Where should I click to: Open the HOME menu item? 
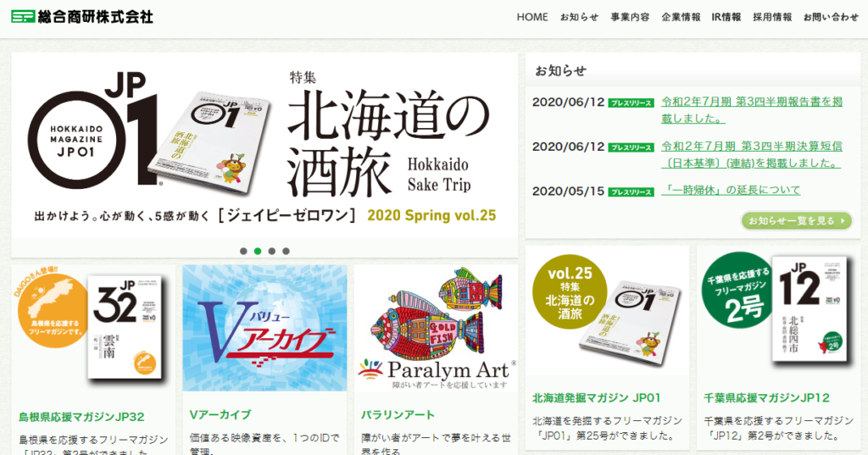pyautogui.click(x=532, y=17)
